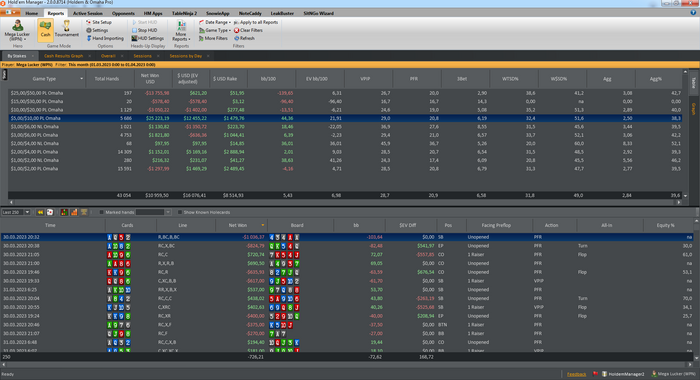Click the Stop HUD button
Viewport: 700px width, 380px height.
(x=144, y=30)
